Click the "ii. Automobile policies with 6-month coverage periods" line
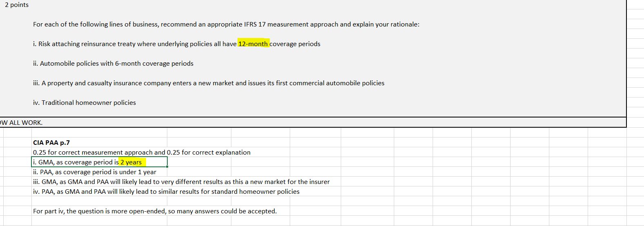Viewport: 644px width, 226px height. click(113, 64)
